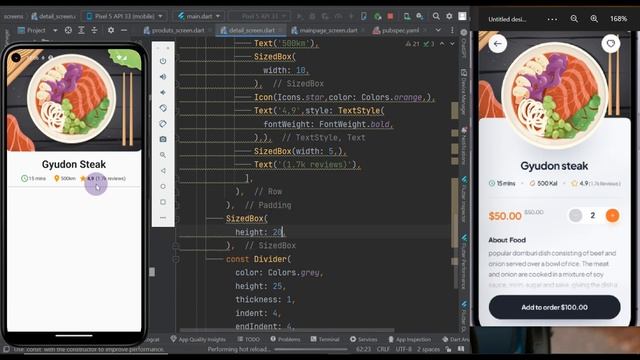Stop the running app with red square
Image resolution: width=640 pixels, height=360 pixels.
[390, 16]
